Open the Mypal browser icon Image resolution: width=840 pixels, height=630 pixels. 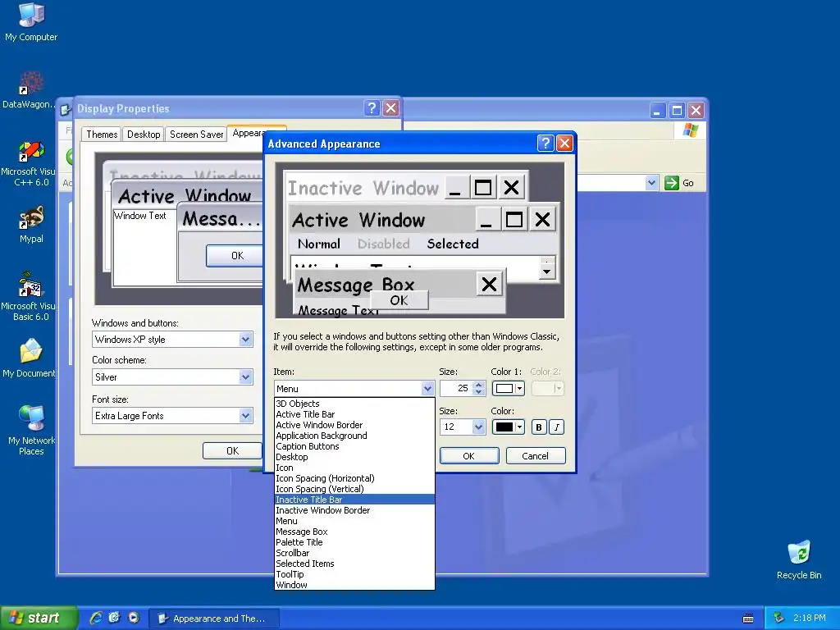click(31, 225)
